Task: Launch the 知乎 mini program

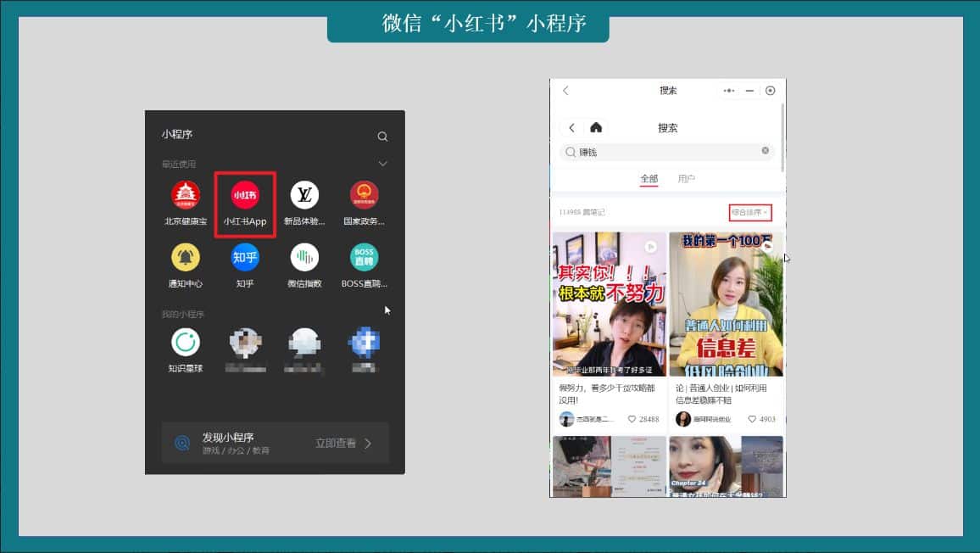Action: [x=245, y=256]
